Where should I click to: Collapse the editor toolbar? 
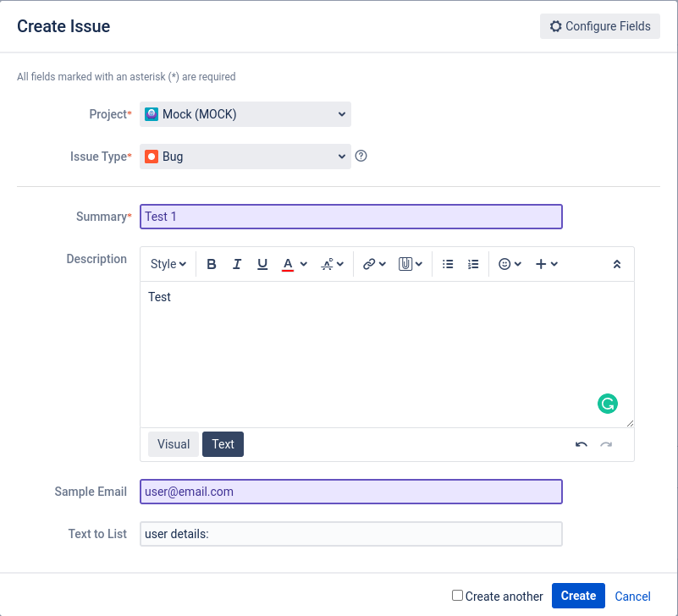tap(617, 264)
